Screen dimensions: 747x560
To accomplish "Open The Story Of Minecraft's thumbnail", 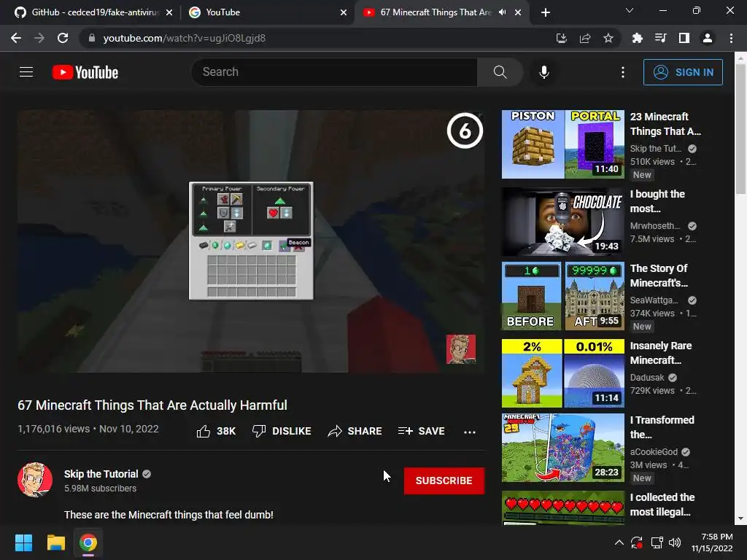I will tap(563, 296).
